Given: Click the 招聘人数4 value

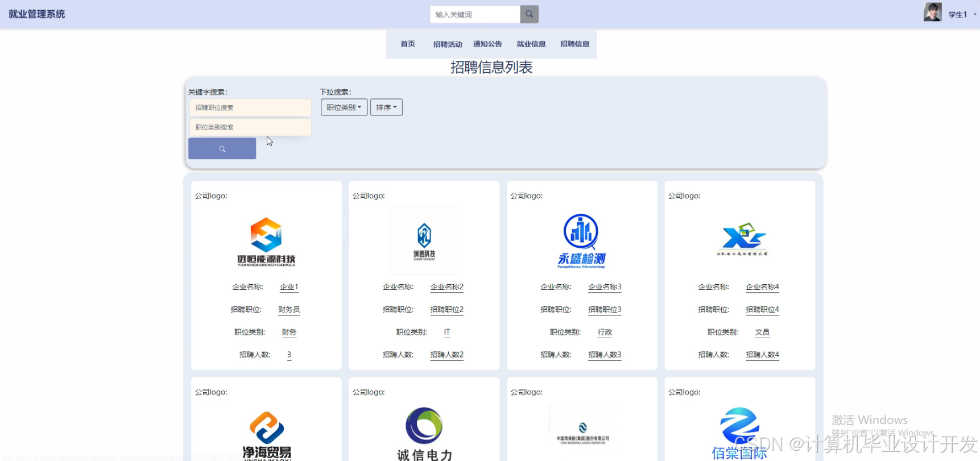Looking at the screenshot, I should 763,355.
